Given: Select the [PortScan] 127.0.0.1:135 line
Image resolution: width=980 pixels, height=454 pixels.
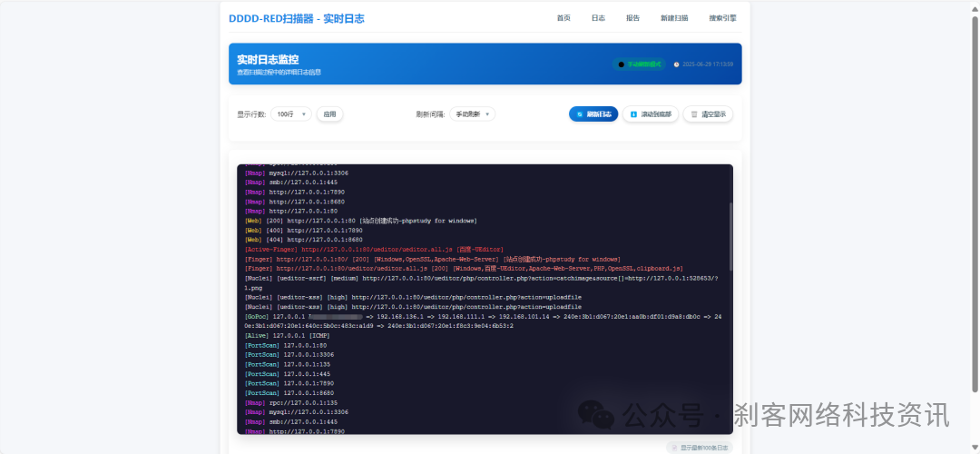Looking at the screenshot, I should pos(288,364).
